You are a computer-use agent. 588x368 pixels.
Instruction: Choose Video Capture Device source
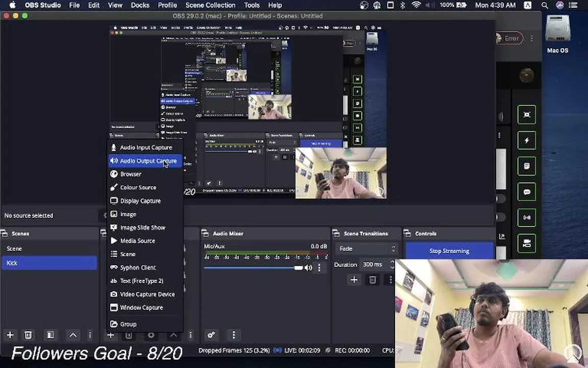point(145,294)
